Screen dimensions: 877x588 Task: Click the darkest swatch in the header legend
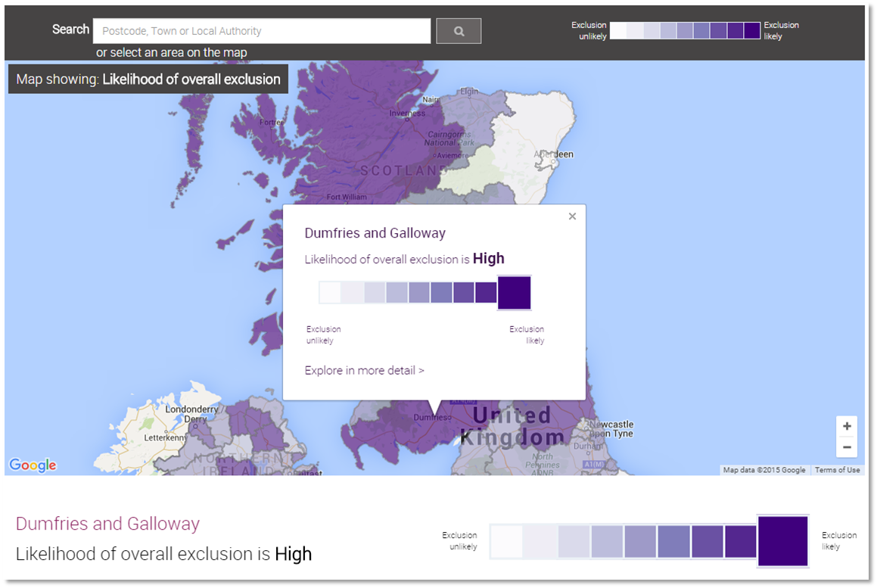pos(752,31)
